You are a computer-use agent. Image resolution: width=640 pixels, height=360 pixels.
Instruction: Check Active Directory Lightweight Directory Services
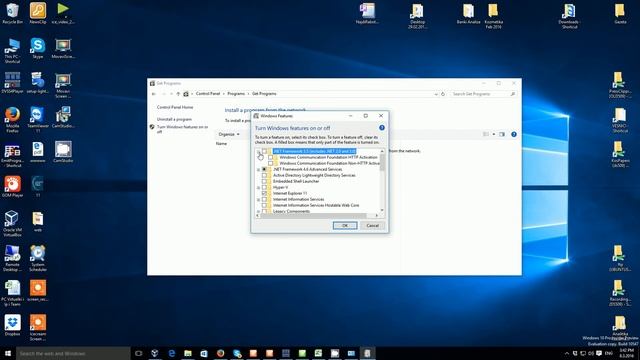[x=264, y=175]
